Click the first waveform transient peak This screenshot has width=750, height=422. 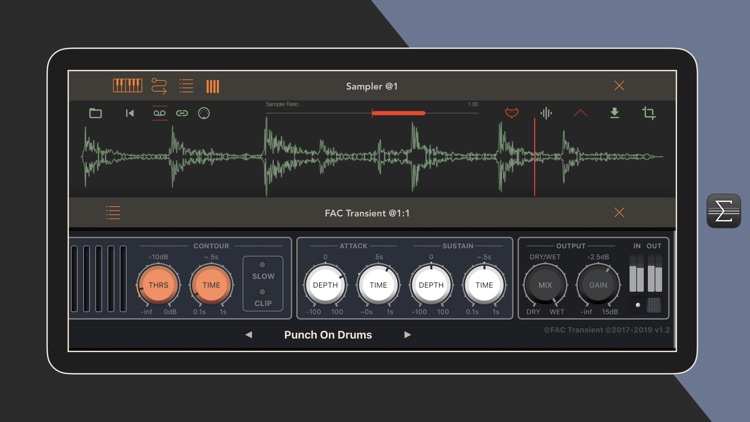click(86, 155)
